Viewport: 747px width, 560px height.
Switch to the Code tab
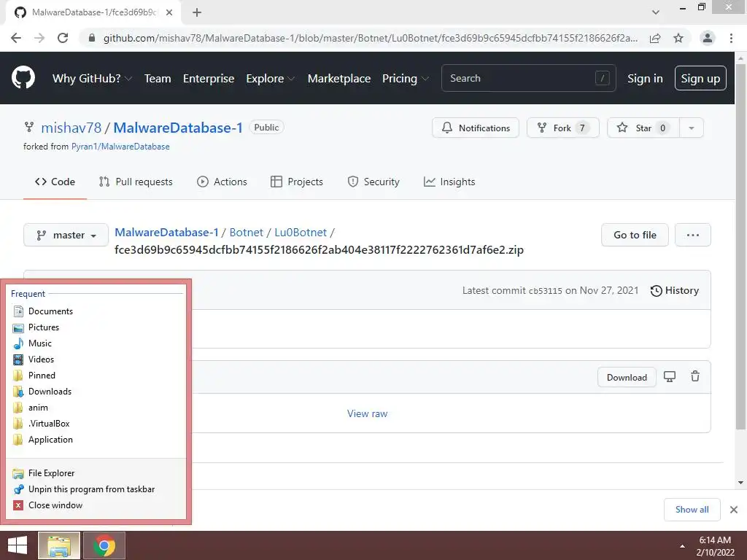(55, 182)
